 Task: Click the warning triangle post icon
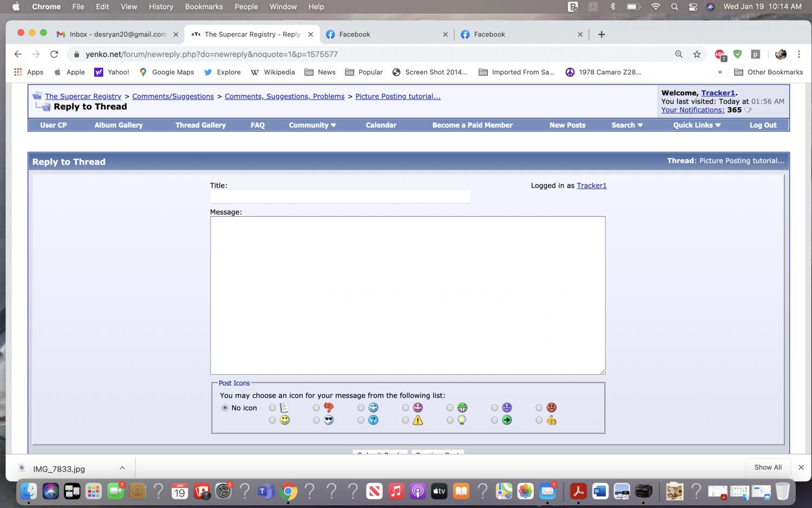coord(417,420)
